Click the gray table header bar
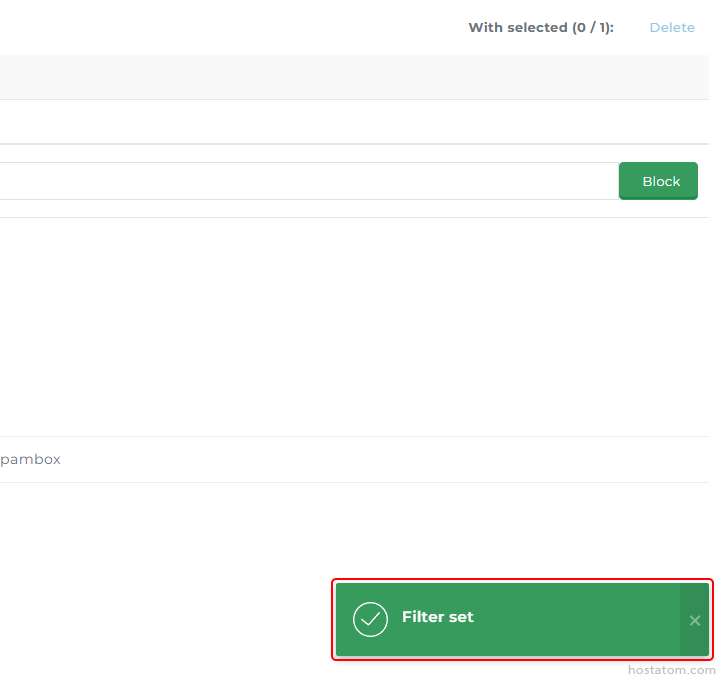 [350, 77]
